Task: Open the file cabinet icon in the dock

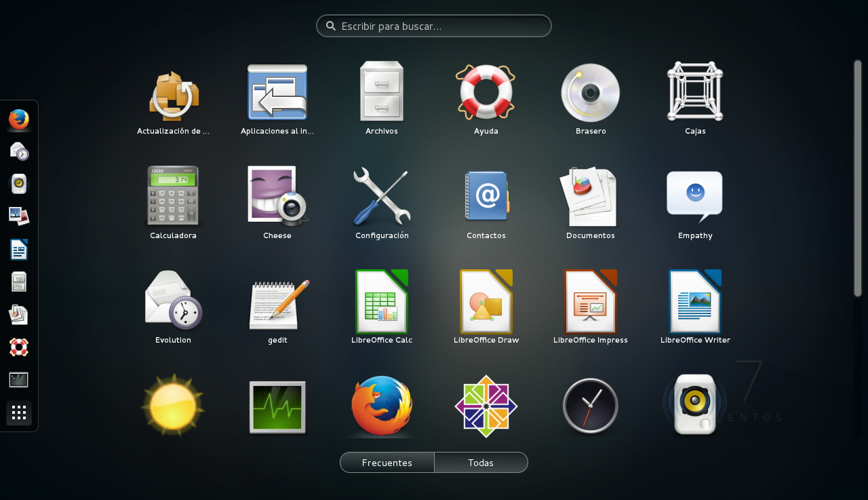Action: click(x=19, y=282)
